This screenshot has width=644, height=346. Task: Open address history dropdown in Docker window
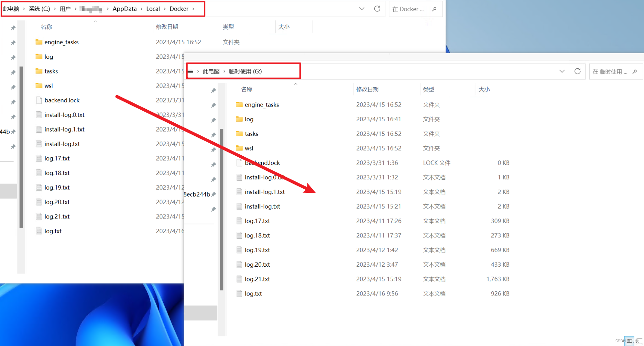pyautogui.click(x=362, y=9)
